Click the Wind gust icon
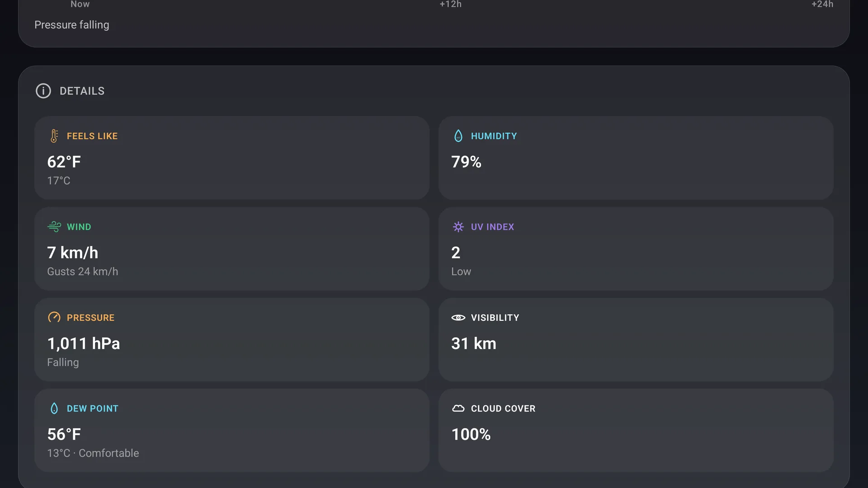Viewport: 868px width, 488px height. 54,227
